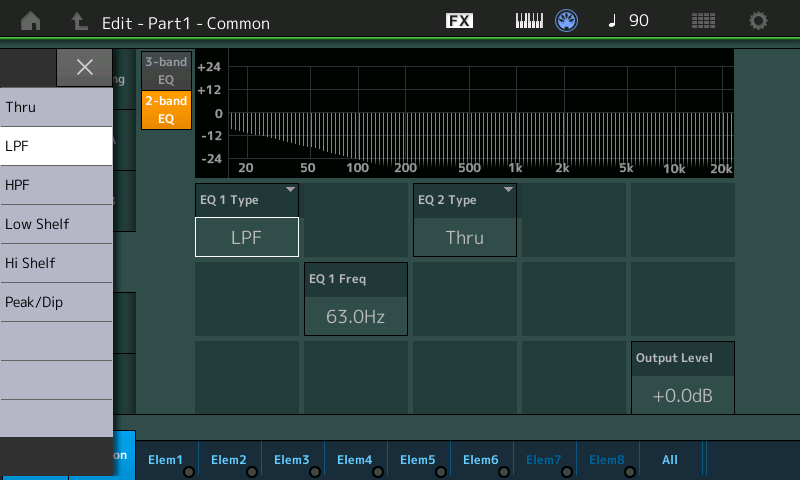Choose Thru in the type list
This screenshot has width=800, height=480.
[x=56, y=107]
